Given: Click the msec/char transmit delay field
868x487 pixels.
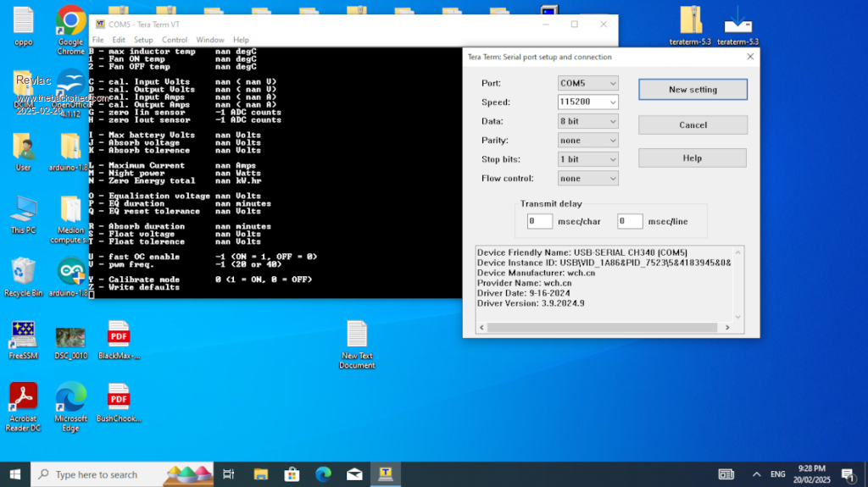Looking at the screenshot, I should [540, 221].
